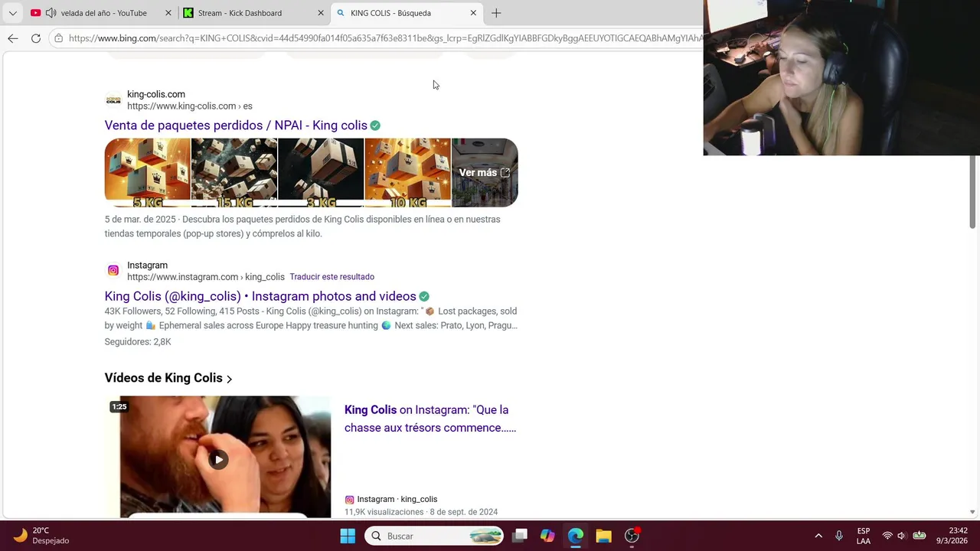Click Seguidores: 2,8K text
The image size is (980, 551).
tap(138, 342)
